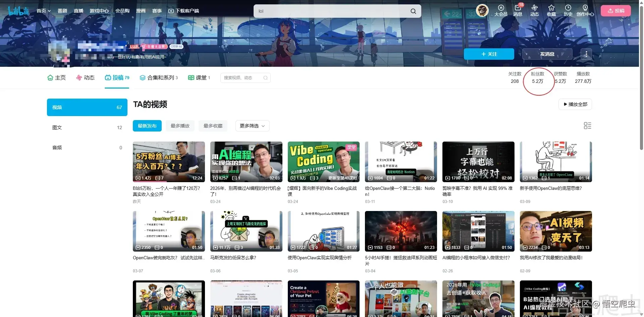644x317 pixels.
Task: Open the 合集和系列 tab
Action: coord(159,77)
